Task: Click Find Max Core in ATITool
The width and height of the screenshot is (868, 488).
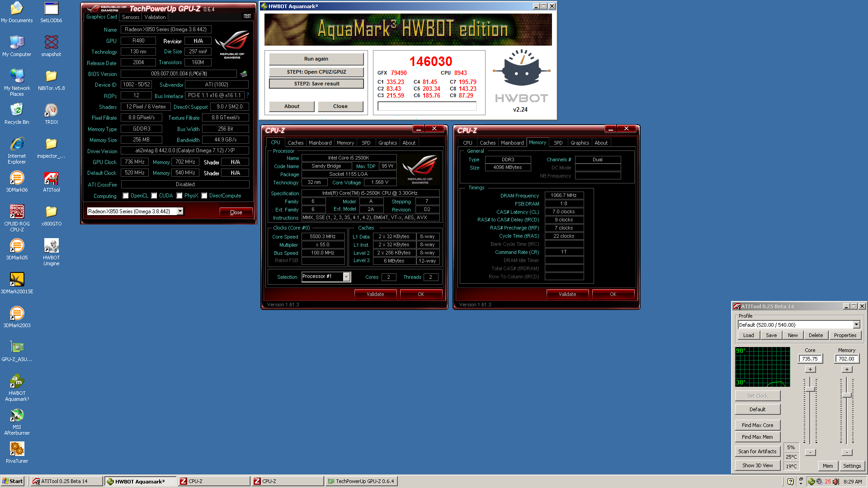Action: coord(757,425)
